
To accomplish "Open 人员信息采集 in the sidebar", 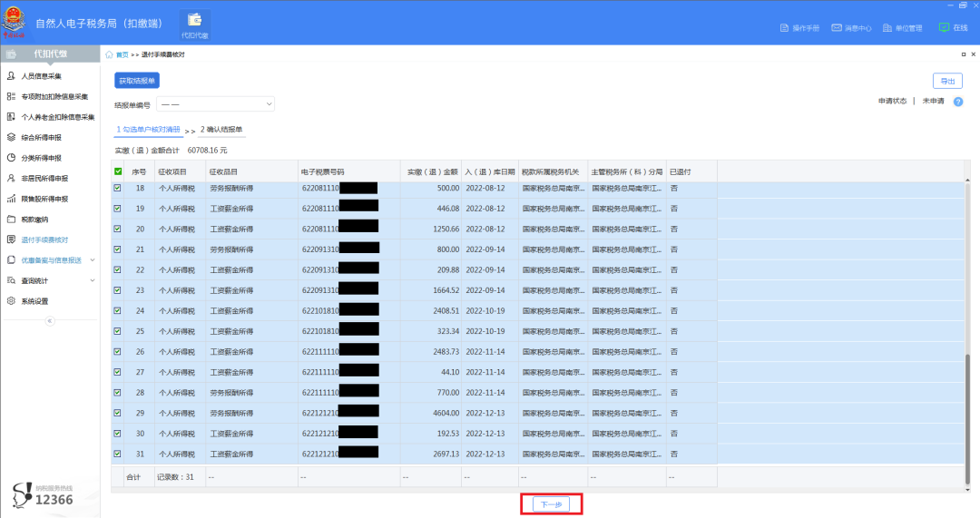I will pyautogui.click(x=42, y=76).
